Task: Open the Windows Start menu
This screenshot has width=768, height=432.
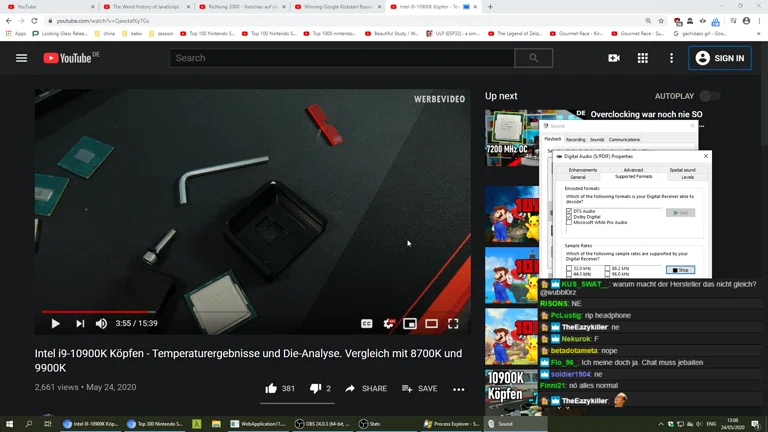Action: point(9,424)
